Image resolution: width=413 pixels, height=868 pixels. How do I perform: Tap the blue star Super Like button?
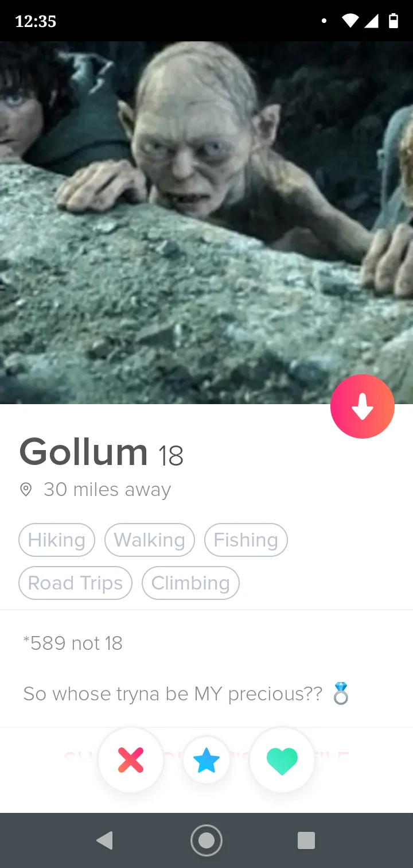[206, 760]
